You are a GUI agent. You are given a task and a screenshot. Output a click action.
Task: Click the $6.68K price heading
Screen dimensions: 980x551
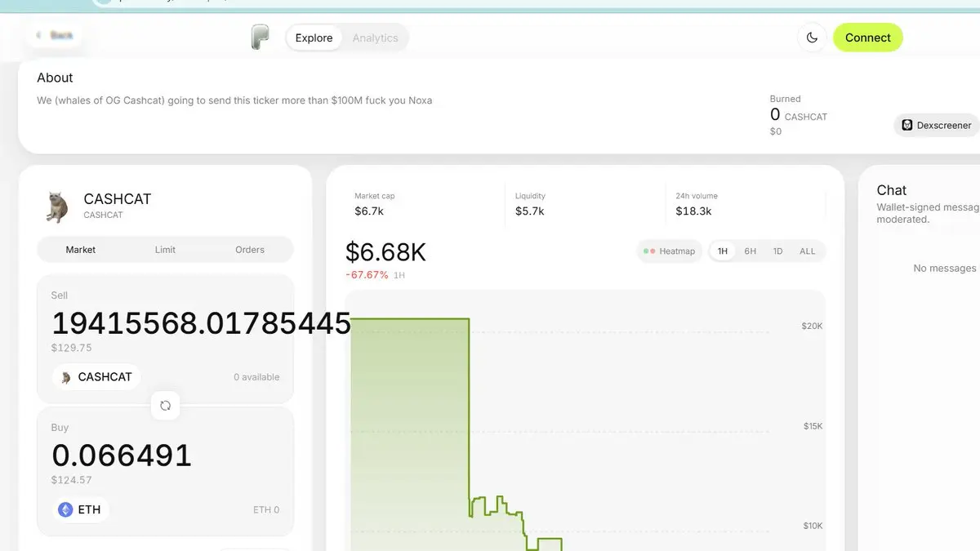coord(385,252)
